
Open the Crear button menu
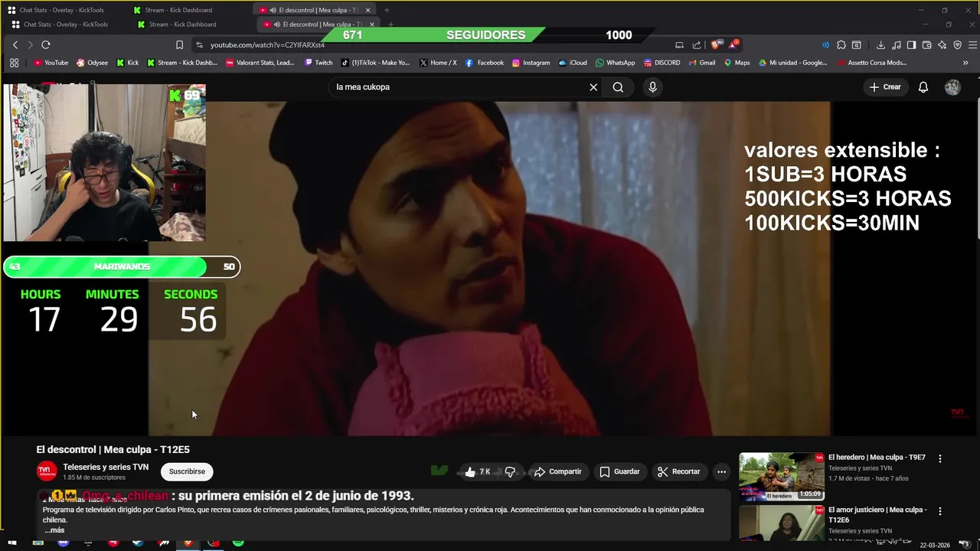(x=885, y=87)
